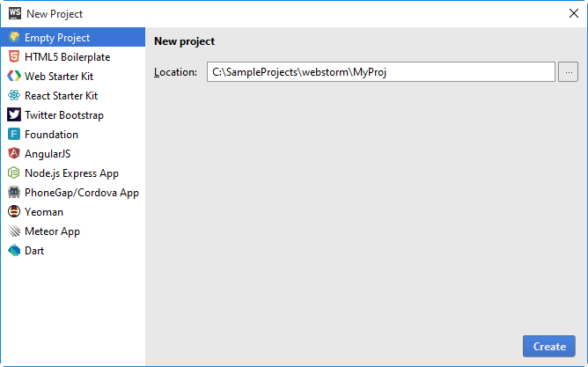
Task: Click the WebStorm WS title bar icon
Action: pyautogui.click(x=15, y=13)
